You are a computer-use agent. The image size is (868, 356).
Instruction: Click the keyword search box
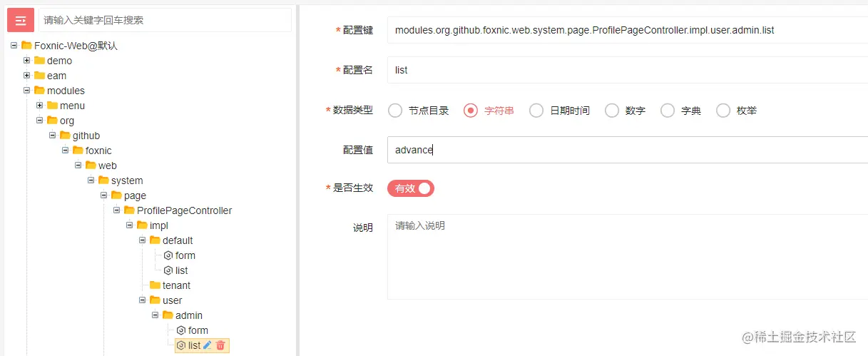tap(165, 20)
